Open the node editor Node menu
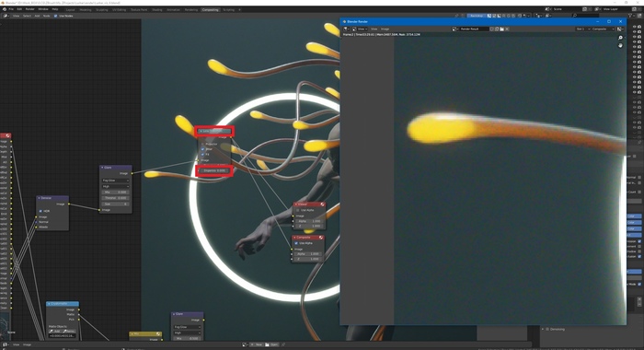Image resolution: width=644 pixels, height=350 pixels. tap(46, 16)
